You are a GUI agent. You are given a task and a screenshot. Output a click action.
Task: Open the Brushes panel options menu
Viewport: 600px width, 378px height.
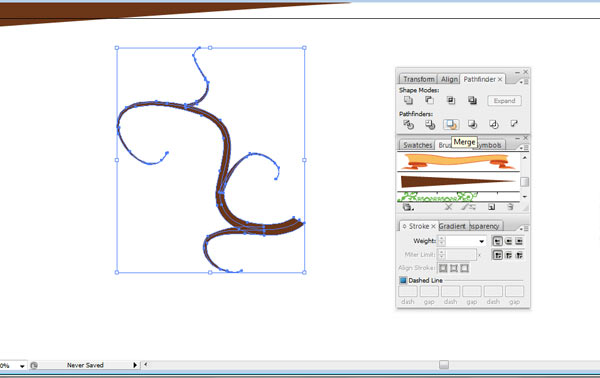point(523,147)
